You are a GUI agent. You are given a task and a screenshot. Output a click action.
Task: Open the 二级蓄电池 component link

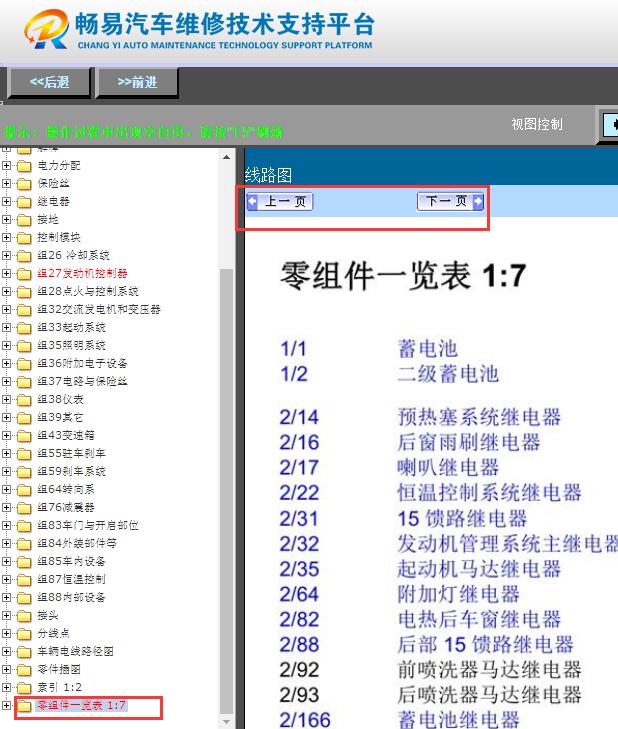point(448,374)
